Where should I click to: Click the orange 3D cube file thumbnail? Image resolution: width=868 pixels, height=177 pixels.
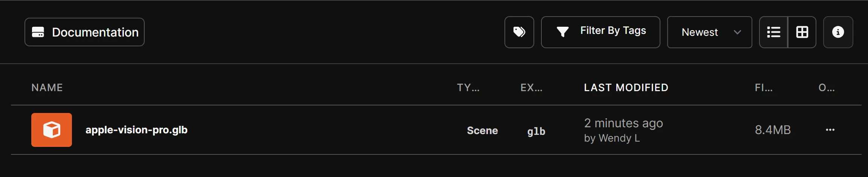pos(52,130)
